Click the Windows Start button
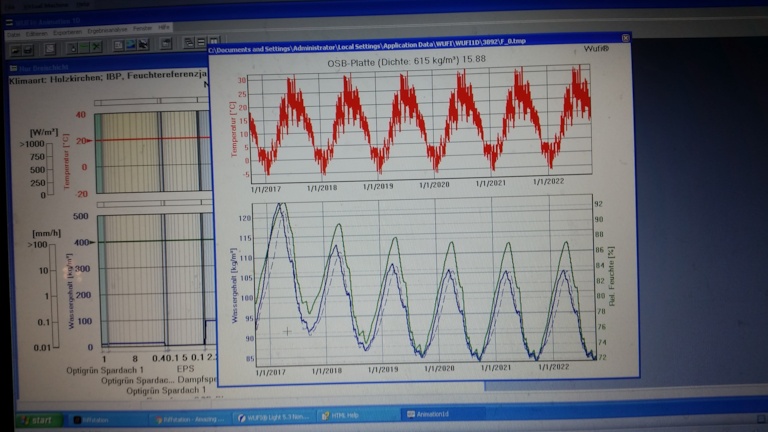Viewport: 768px width, 432px height. tap(38, 420)
